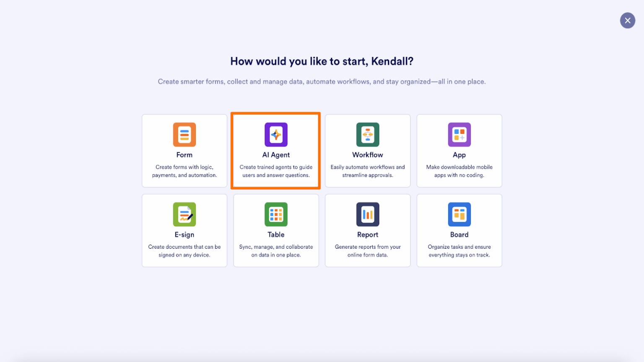644x362 pixels.
Task: Click the Table grid icon
Action: (x=275, y=214)
